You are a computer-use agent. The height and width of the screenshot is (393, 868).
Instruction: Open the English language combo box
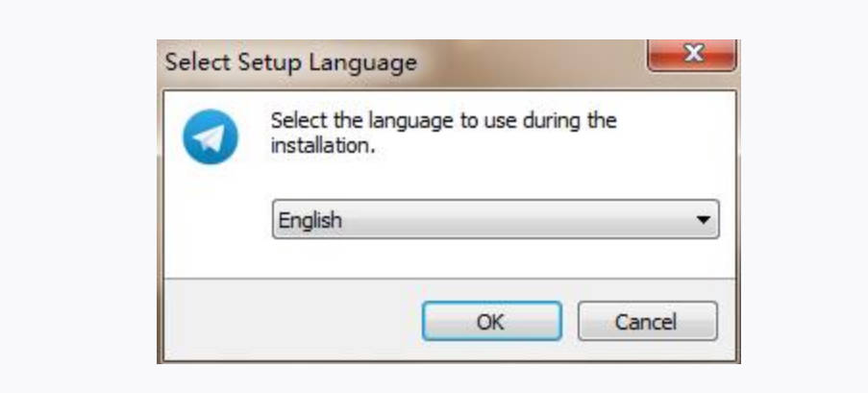pos(495,220)
